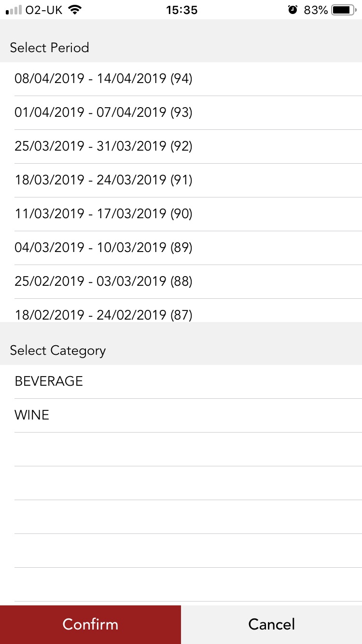
Task: Pick period 18/02/2019 - 24/02/2019 (87)
Action: point(103,314)
